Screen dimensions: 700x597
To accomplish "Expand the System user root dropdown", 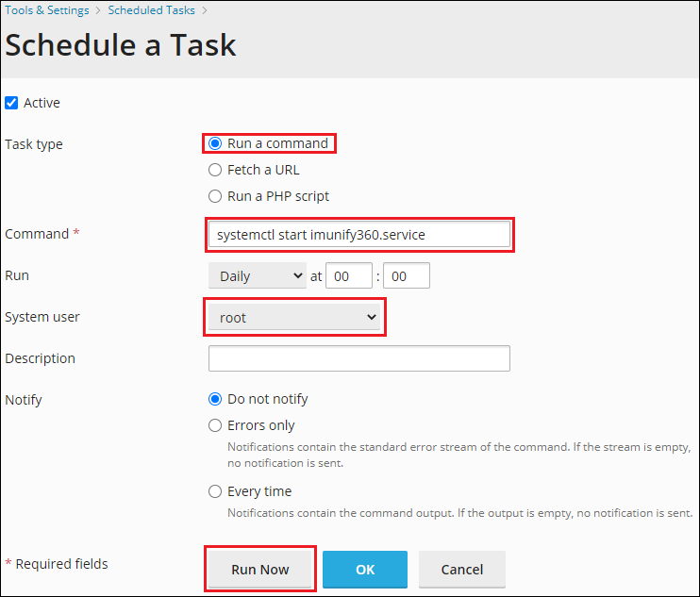I will click(x=294, y=317).
